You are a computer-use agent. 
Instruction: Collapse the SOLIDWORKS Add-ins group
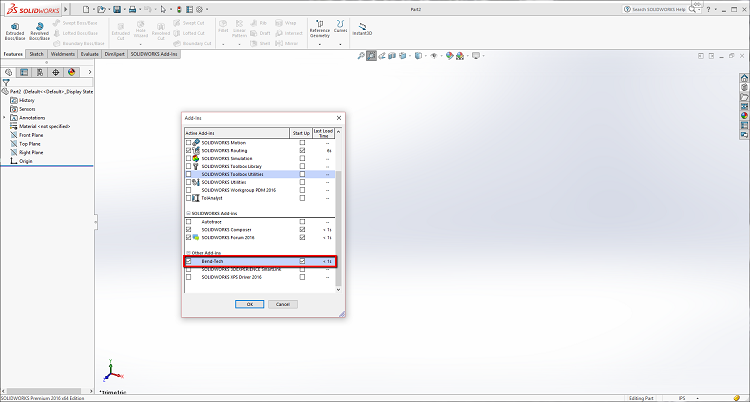188,213
